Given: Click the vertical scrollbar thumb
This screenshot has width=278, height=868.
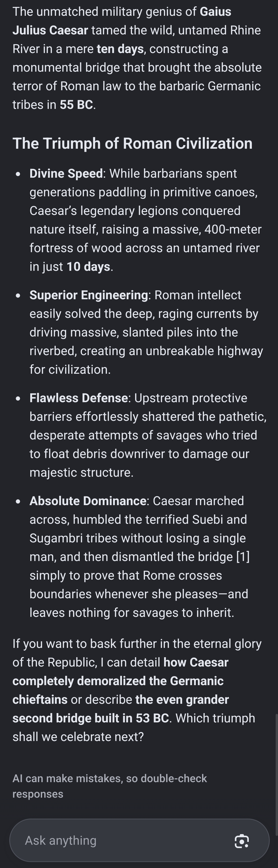Looking at the screenshot, I should point(276,767).
